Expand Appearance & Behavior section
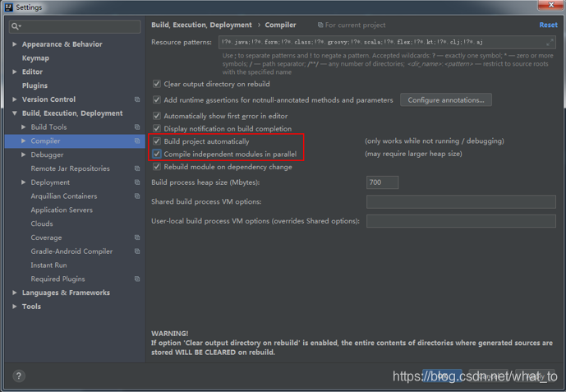The image size is (566, 392). pyautogui.click(x=15, y=44)
